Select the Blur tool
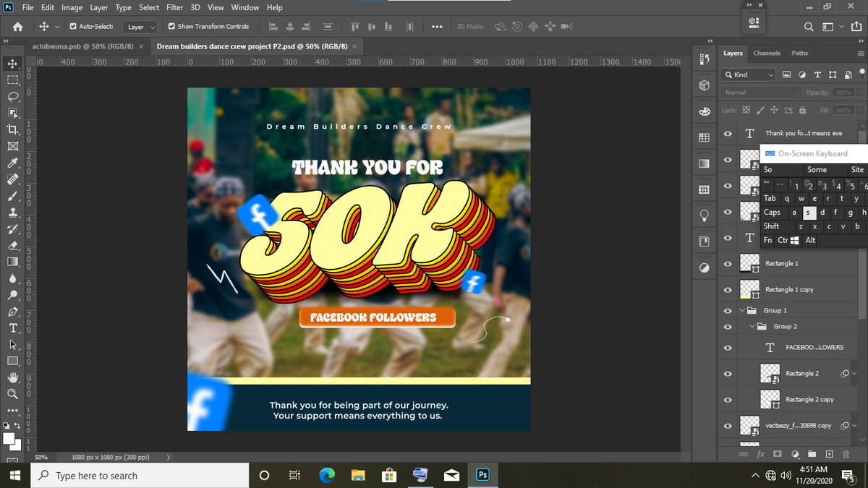Viewport: 868px width, 488px height. pyautogui.click(x=13, y=278)
